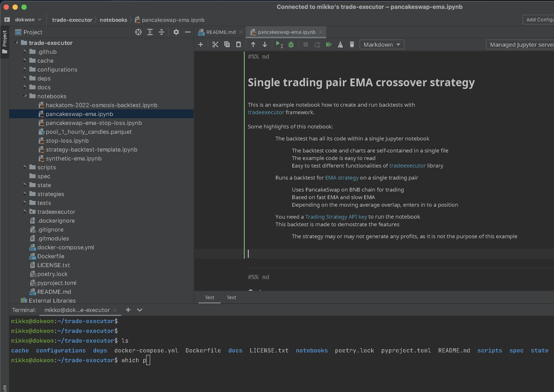Move cell down with the down arrow icon
Image resolution: width=554 pixels, height=392 pixels.
pyautogui.click(x=265, y=44)
